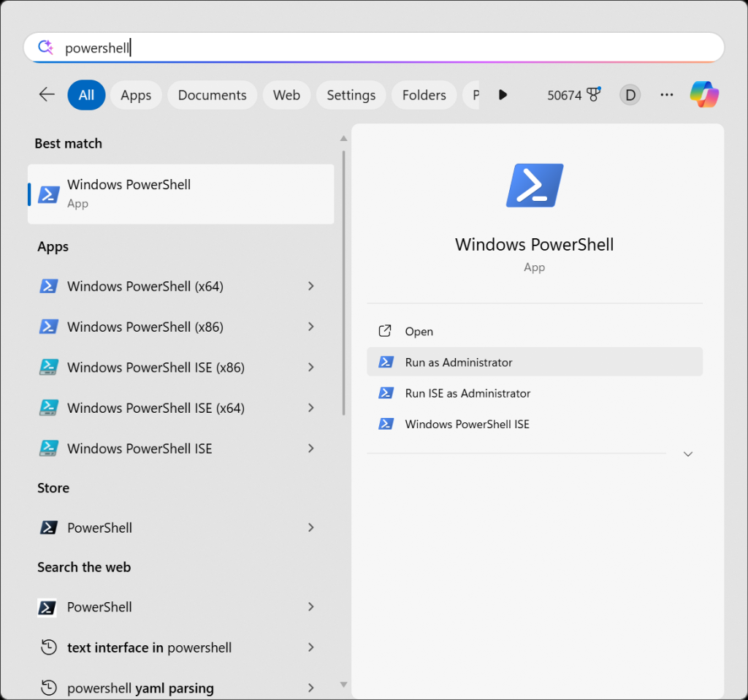Show more filter tabs with the play arrow
The height and width of the screenshot is (700, 748).
tap(503, 94)
